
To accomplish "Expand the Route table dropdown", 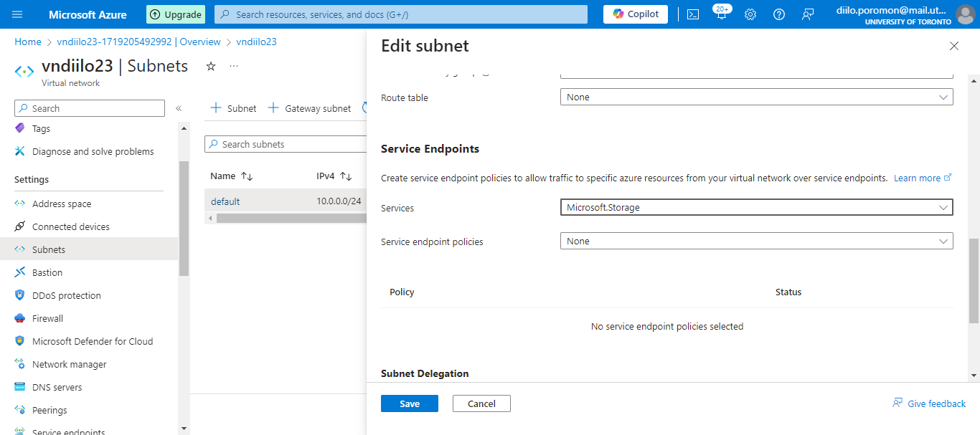I will [x=756, y=97].
